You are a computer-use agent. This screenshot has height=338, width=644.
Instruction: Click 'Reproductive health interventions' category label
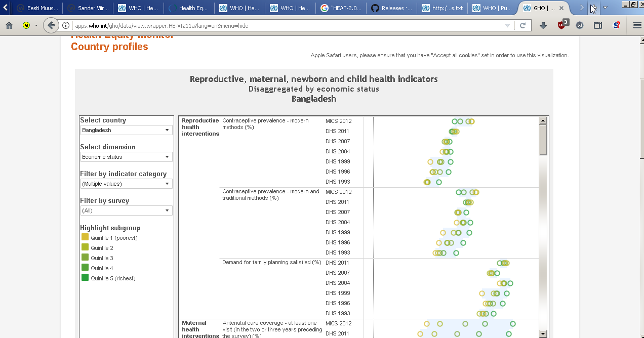200,127
